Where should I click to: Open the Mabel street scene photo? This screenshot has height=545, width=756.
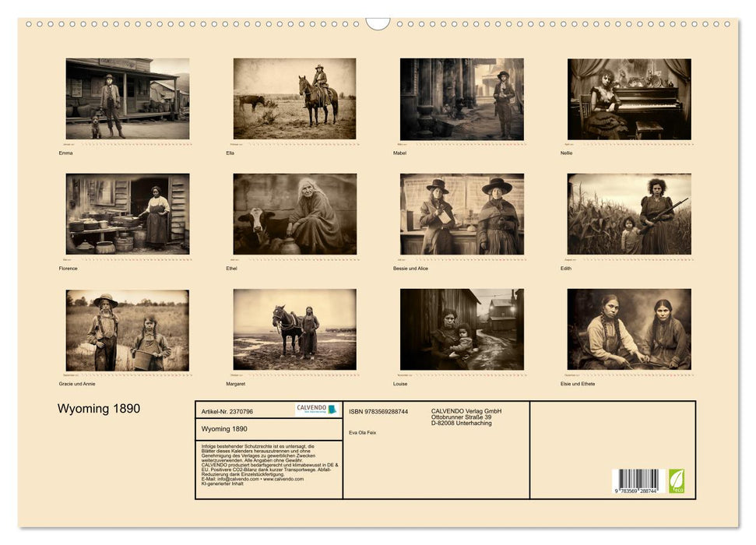[462, 100]
